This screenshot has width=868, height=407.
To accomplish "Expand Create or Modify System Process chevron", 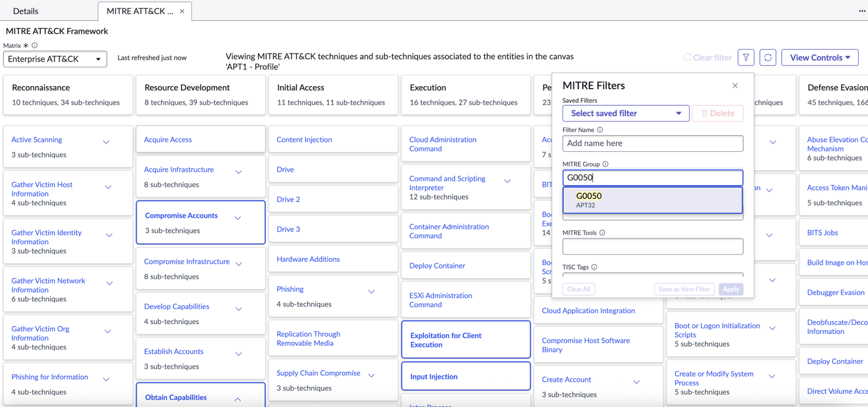I will click(772, 377).
